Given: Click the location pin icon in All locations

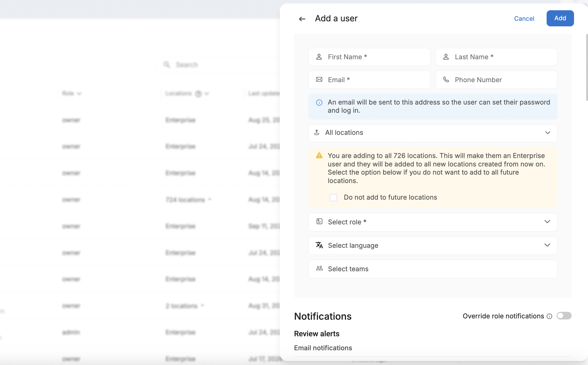Looking at the screenshot, I should (317, 132).
